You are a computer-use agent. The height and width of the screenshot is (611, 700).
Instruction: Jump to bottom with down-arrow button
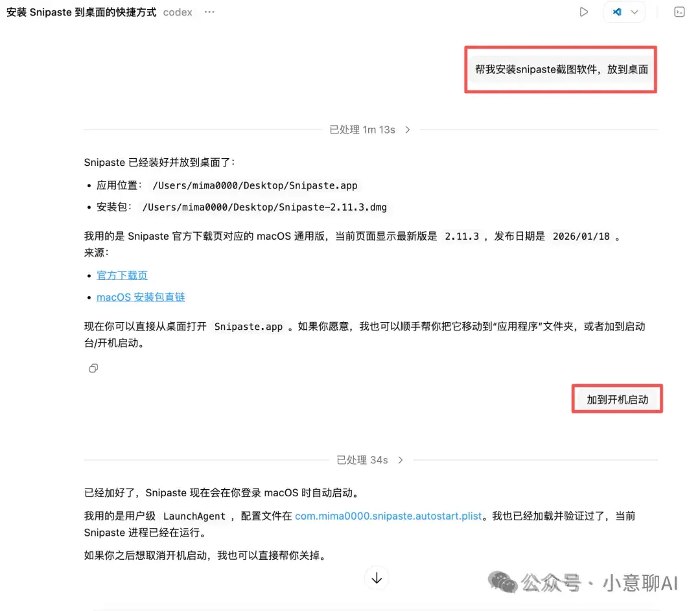pyautogui.click(x=377, y=578)
